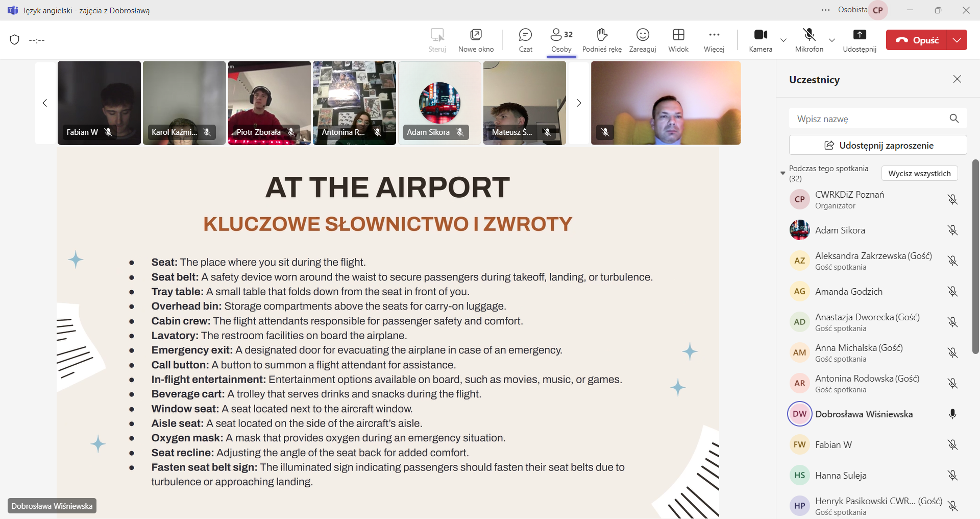980x519 pixels.
Task: Toggle the Mikrofon mute state
Action: coord(809,40)
